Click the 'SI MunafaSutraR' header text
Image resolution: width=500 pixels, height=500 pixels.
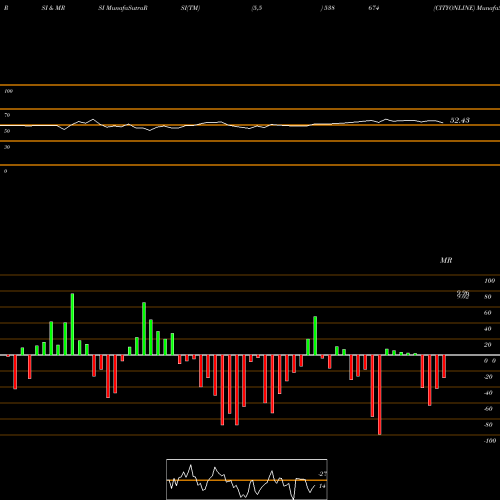tap(123, 8)
